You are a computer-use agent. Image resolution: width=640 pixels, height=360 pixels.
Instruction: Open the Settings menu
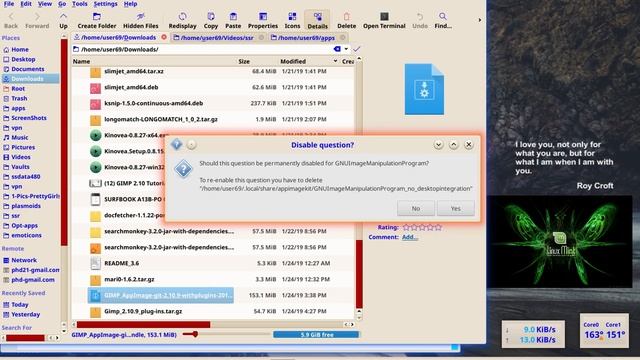(x=105, y=4)
